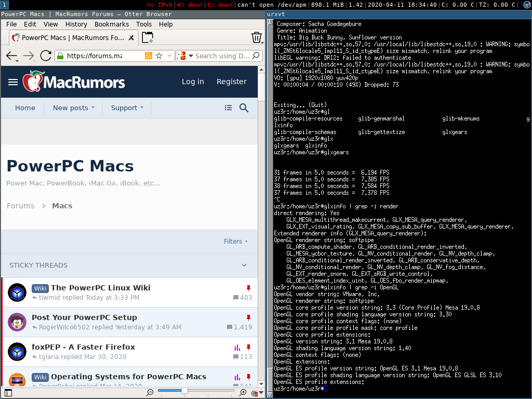
Task: Open the View menu
Action: pyautogui.click(x=50, y=24)
